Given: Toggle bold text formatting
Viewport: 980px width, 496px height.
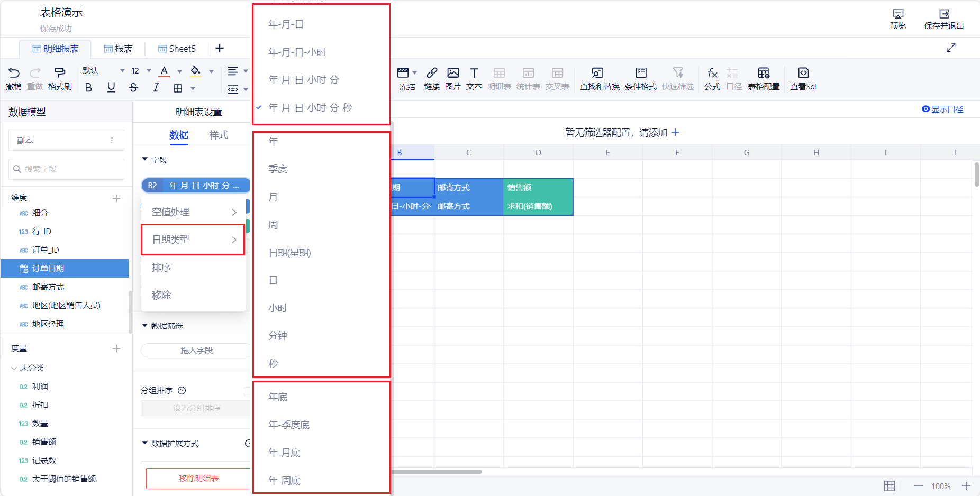Looking at the screenshot, I should tap(88, 88).
